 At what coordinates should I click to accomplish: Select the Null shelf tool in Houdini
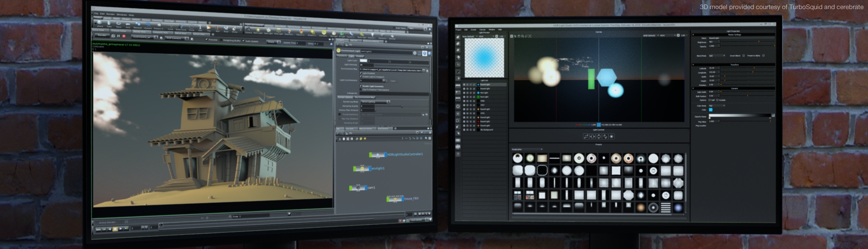point(218,29)
